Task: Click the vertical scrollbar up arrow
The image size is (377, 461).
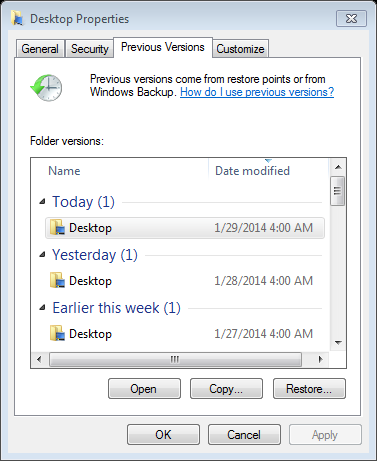Action: click(338, 167)
